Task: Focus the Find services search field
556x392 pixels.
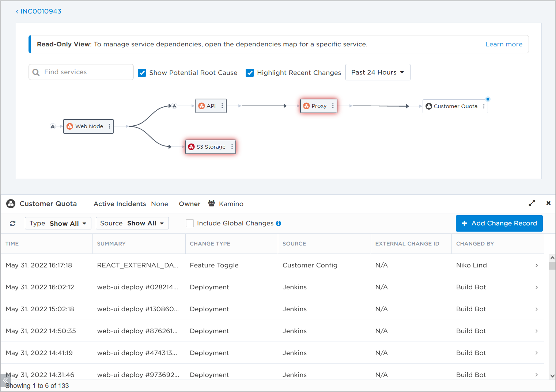Action: click(x=81, y=72)
